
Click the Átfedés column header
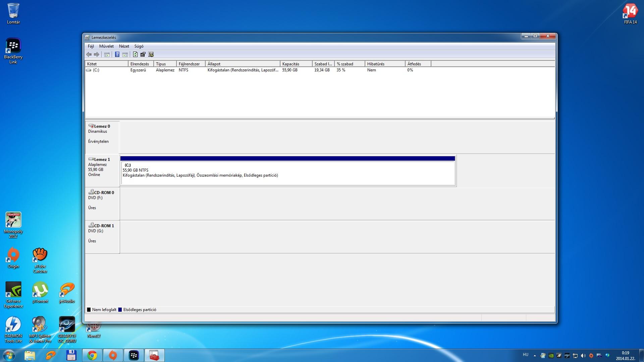(418, 64)
